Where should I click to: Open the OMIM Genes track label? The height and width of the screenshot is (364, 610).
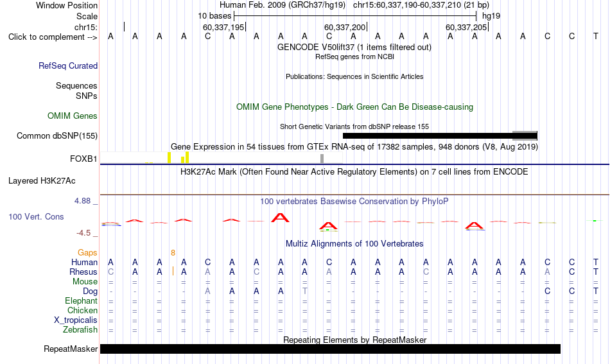click(x=72, y=116)
